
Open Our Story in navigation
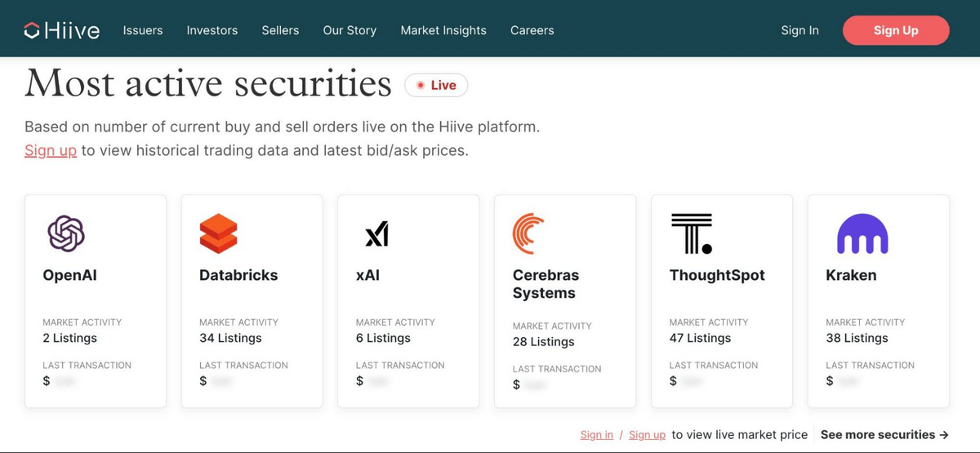[x=350, y=30]
